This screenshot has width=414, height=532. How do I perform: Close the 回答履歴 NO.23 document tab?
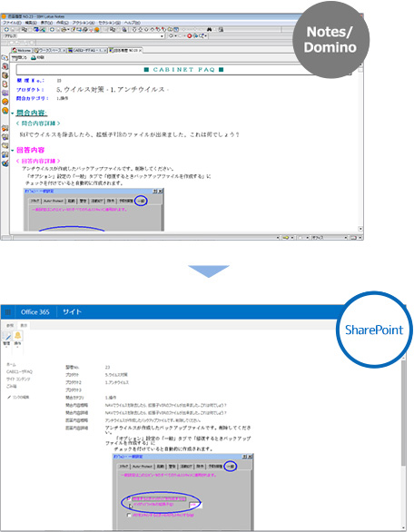pyautogui.click(x=140, y=50)
